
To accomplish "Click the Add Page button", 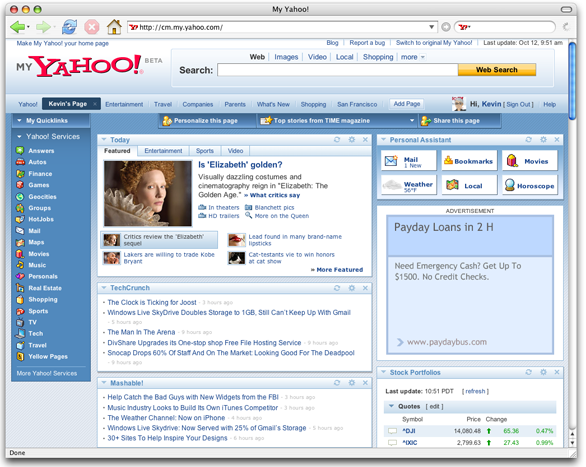I will [407, 104].
